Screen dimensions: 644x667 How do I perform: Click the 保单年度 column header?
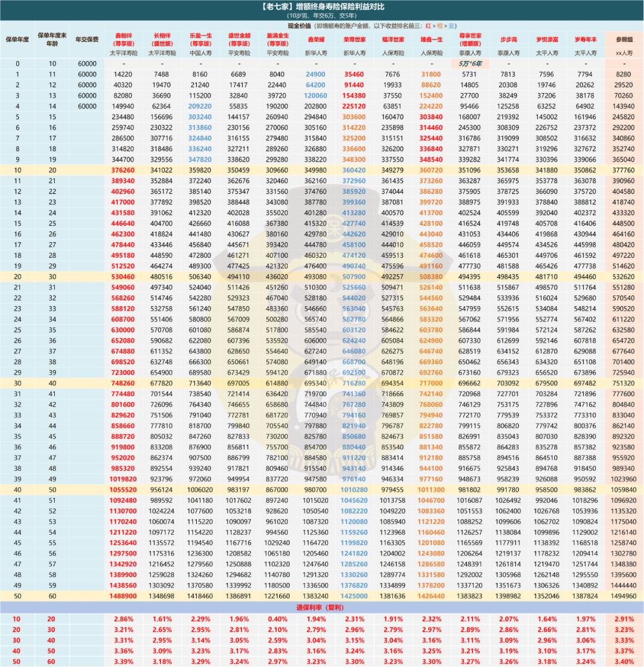coord(17,39)
